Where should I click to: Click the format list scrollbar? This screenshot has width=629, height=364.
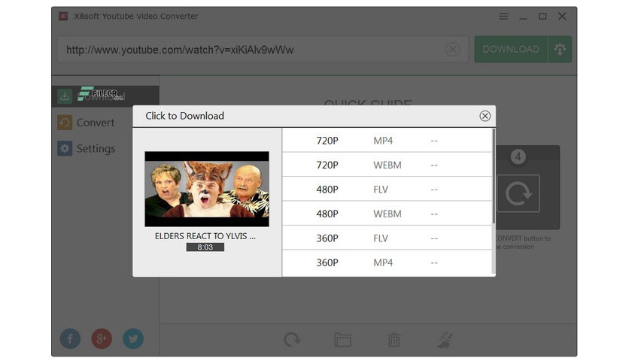point(494,177)
